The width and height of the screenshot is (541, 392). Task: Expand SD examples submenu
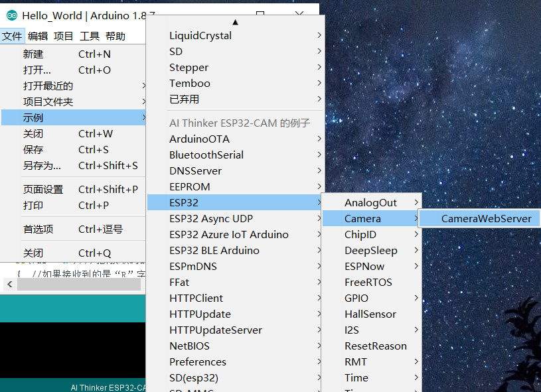click(235, 51)
